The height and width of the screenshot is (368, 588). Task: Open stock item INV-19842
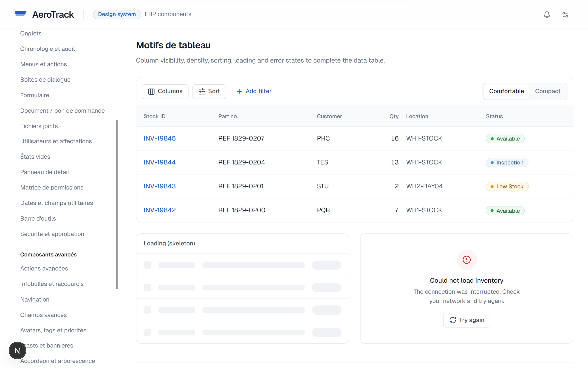point(160,210)
